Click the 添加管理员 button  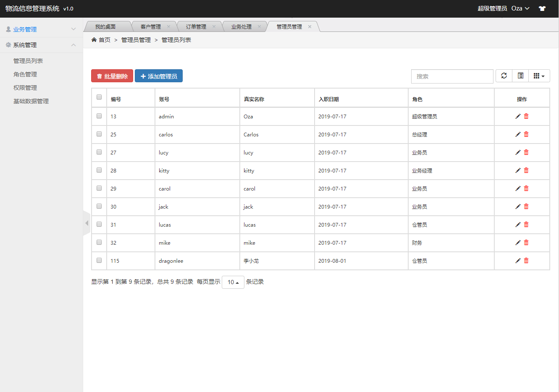(159, 76)
